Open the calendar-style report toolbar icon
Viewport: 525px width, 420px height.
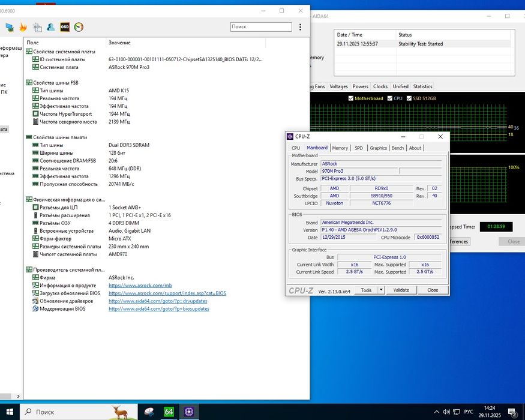[x=37, y=28]
